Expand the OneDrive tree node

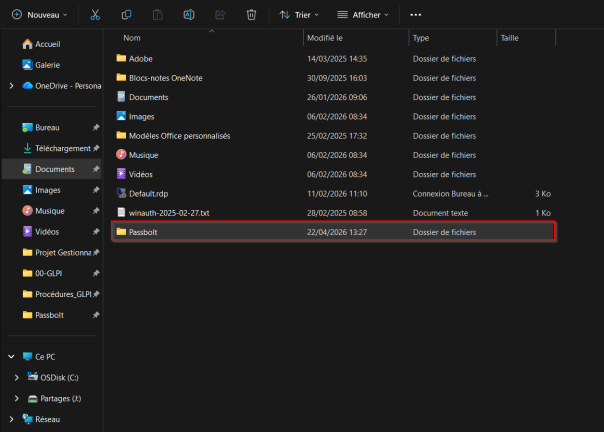pos(11,86)
